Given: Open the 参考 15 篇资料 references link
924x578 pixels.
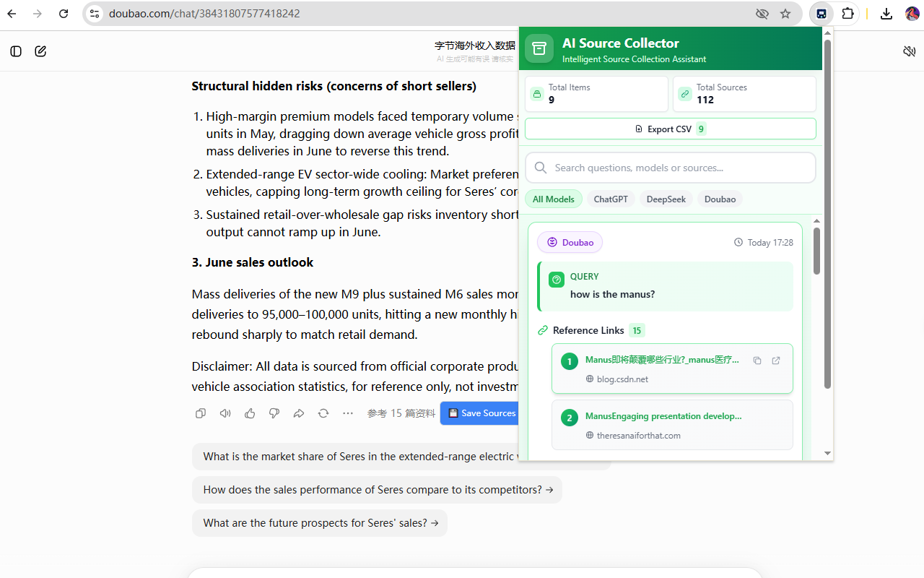Looking at the screenshot, I should point(401,413).
